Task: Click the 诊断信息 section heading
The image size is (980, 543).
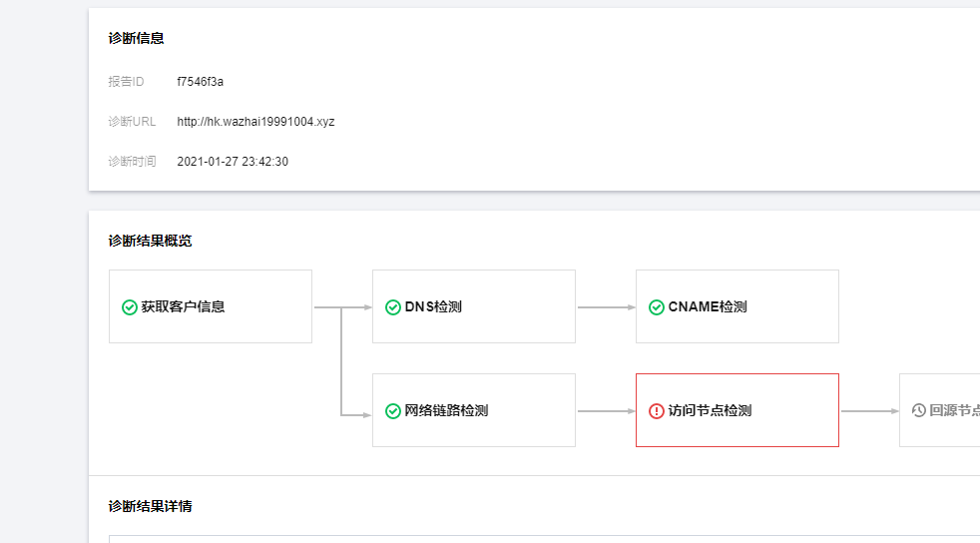Action: (137, 39)
